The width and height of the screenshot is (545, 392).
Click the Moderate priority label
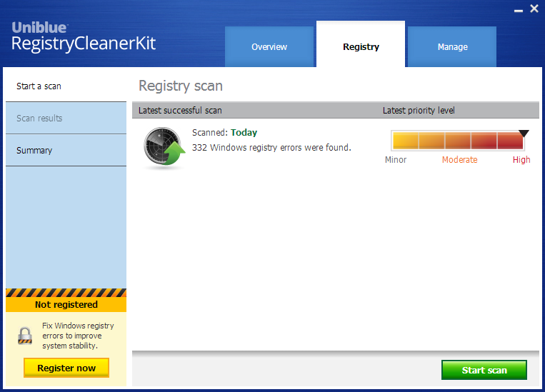tap(459, 159)
